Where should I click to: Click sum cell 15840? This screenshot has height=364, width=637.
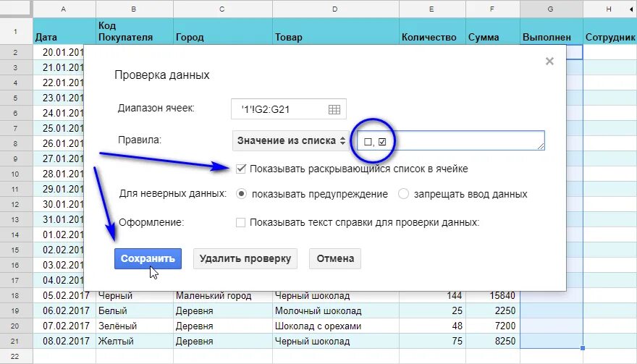click(493, 295)
